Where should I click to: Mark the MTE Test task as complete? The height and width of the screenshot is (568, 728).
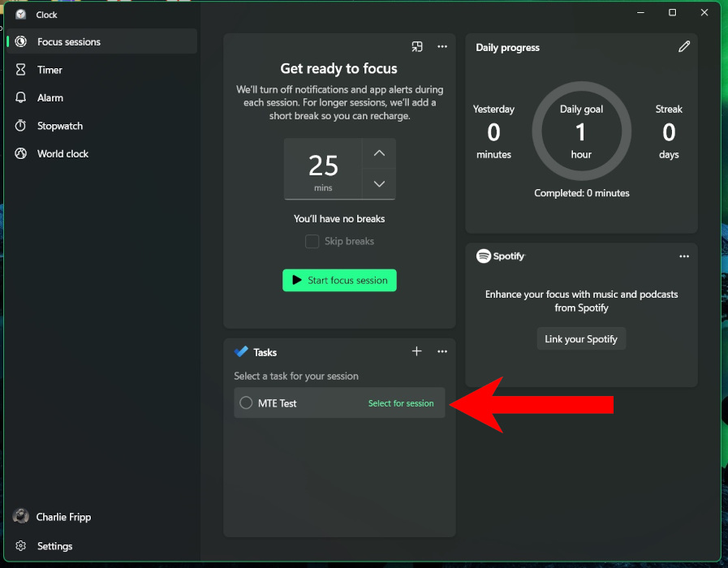click(x=246, y=402)
